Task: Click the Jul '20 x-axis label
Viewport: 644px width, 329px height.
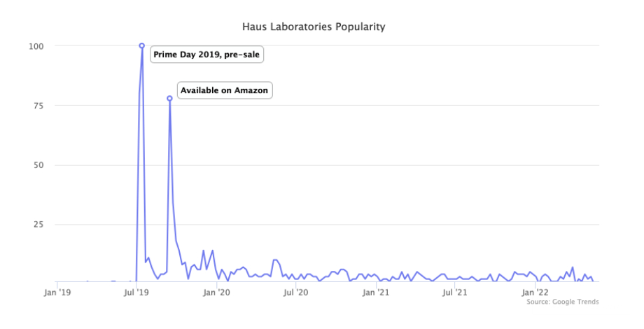Action: coord(295,293)
